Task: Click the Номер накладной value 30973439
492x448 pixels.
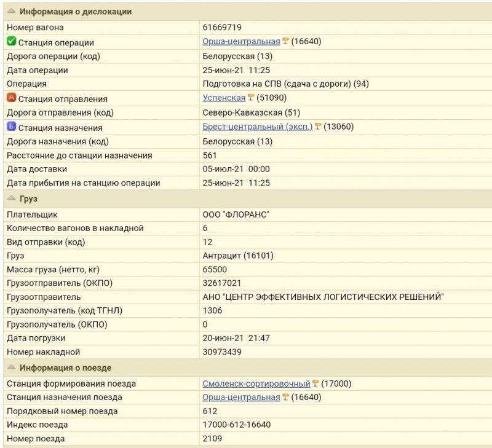Action: [x=222, y=352]
